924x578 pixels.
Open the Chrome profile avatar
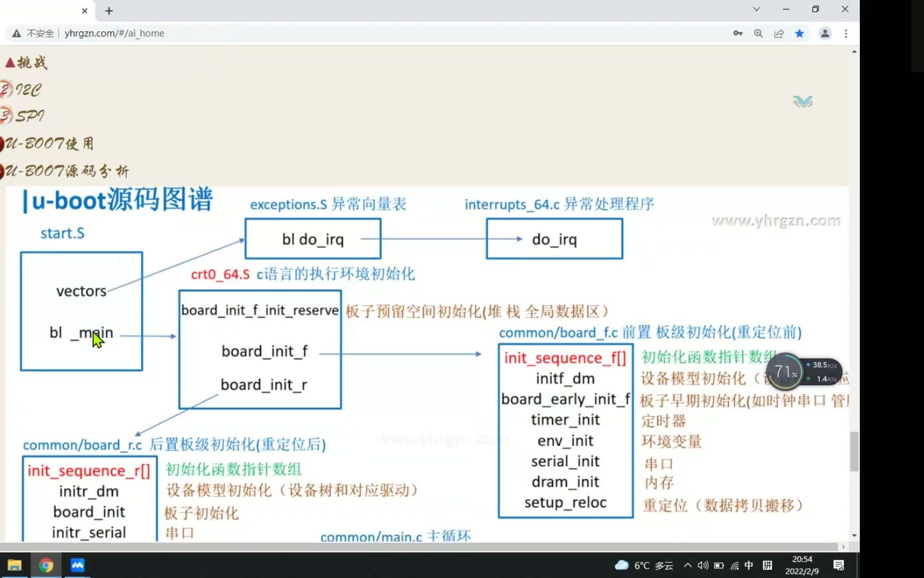point(825,33)
